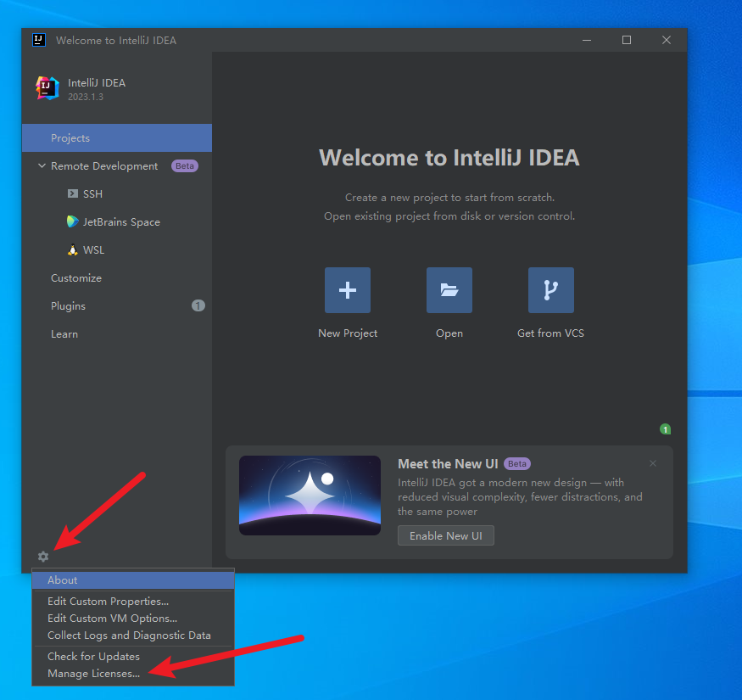Click the green notification badge

pyautogui.click(x=665, y=429)
